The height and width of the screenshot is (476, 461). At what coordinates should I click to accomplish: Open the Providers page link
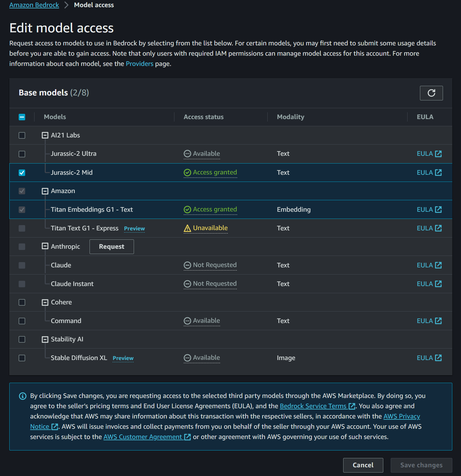point(140,64)
